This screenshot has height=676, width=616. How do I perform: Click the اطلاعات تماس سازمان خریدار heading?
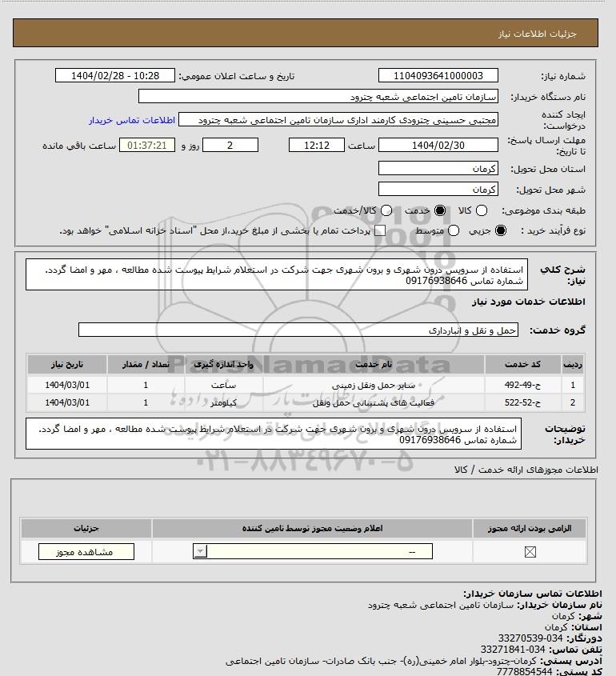coord(532,594)
